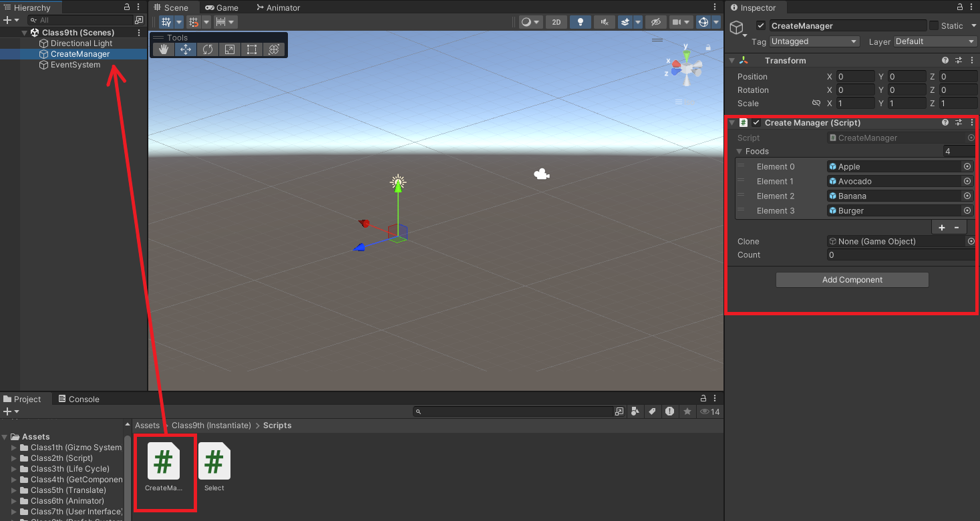Click the Hierarchy search field
980x521 pixels.
click(80, 20)
